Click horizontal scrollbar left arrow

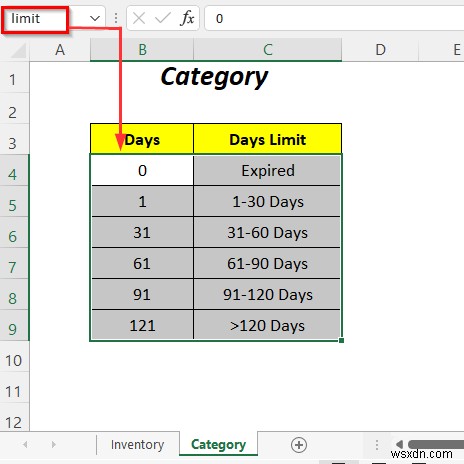[399, 444]
